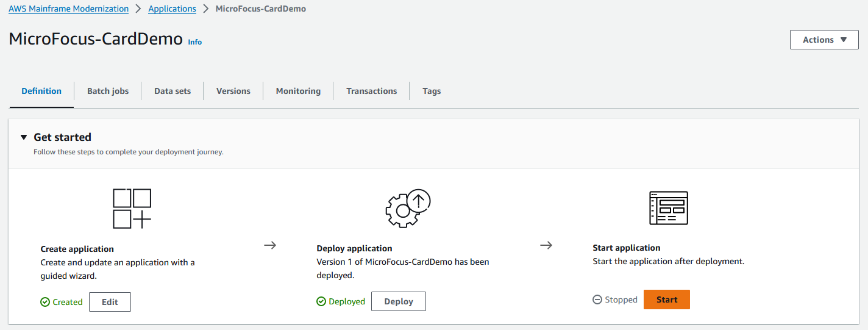This screenshot has height=330, width=868.
Task: Click the Create application grid-plus icon
Action: (x=132, y=209)
